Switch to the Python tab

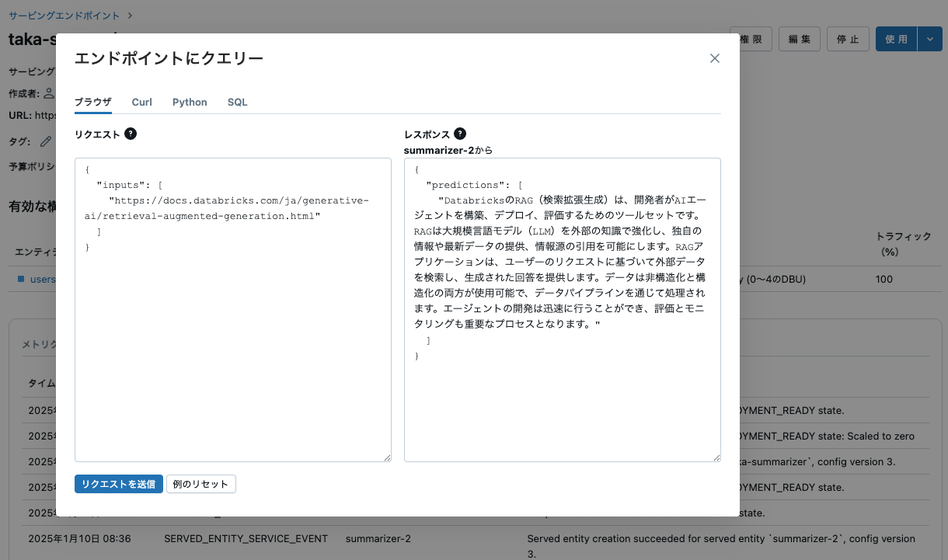[190, 102]
